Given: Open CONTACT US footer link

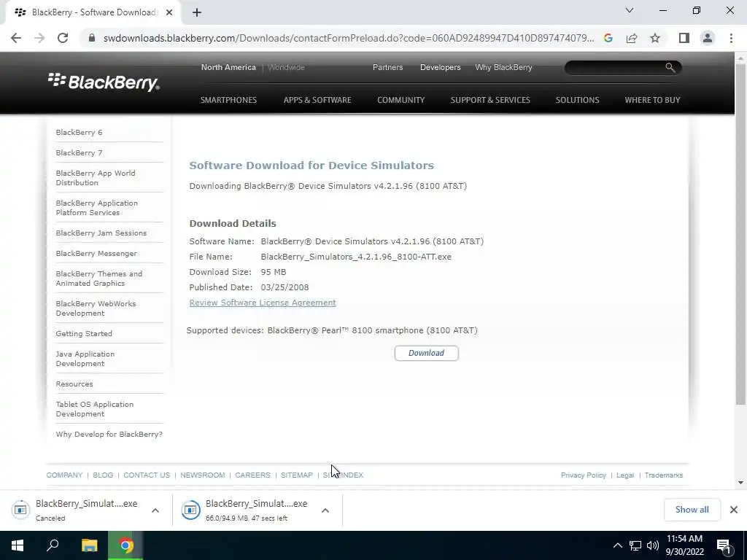Looking at the screenshot, I should tap(147, 475).
